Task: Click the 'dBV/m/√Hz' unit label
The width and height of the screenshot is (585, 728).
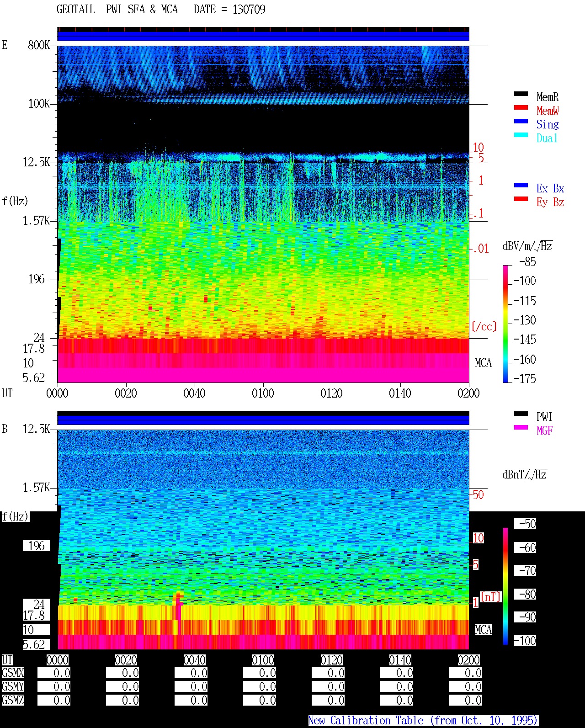Action: click(x=527, y=246)
